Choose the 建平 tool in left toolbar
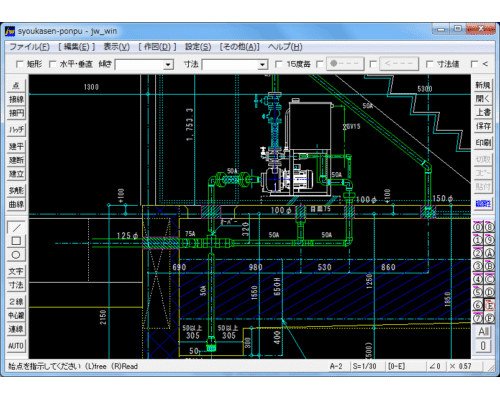Image resolution: width=500 pixels, height=400 pixels. pos(16,146)
